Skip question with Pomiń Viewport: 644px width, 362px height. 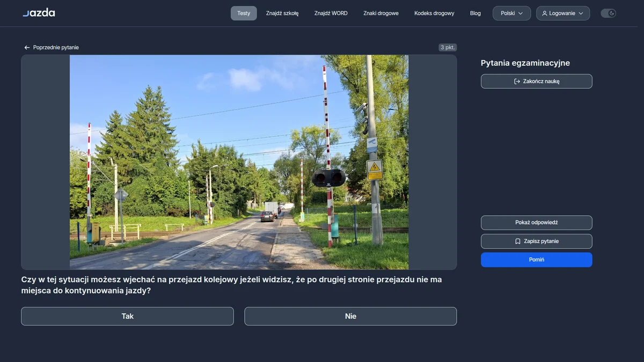pos(537,260)
